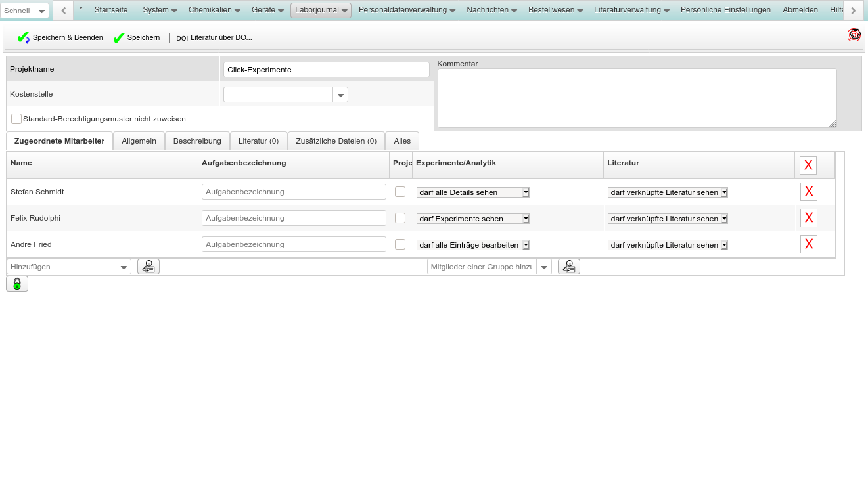Click the red X in table header
The width and height of the screenshot is (868, 499).
[808, 165]
